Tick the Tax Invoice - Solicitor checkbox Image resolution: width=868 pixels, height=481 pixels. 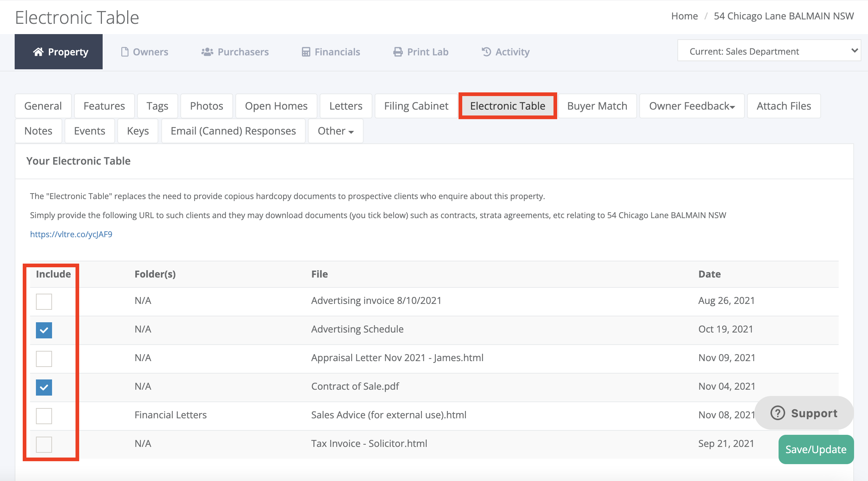point(44,444)
